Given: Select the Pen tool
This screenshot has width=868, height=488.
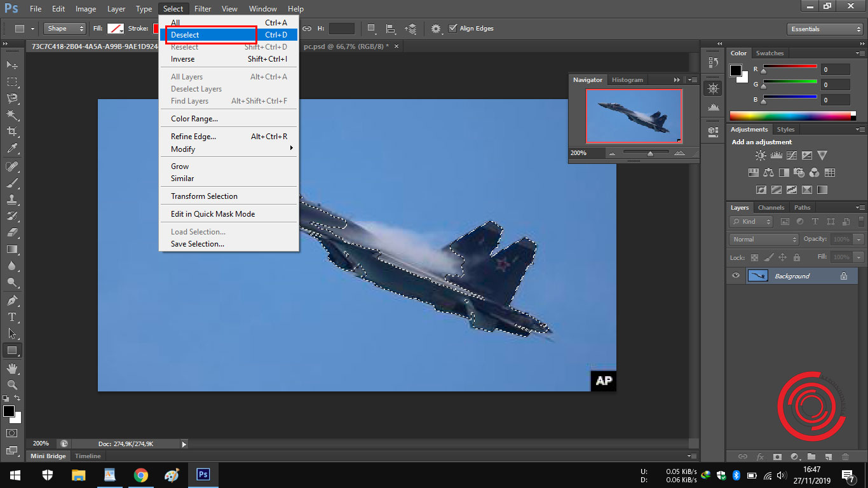Looking at the screenshot, I should [12, 301].
